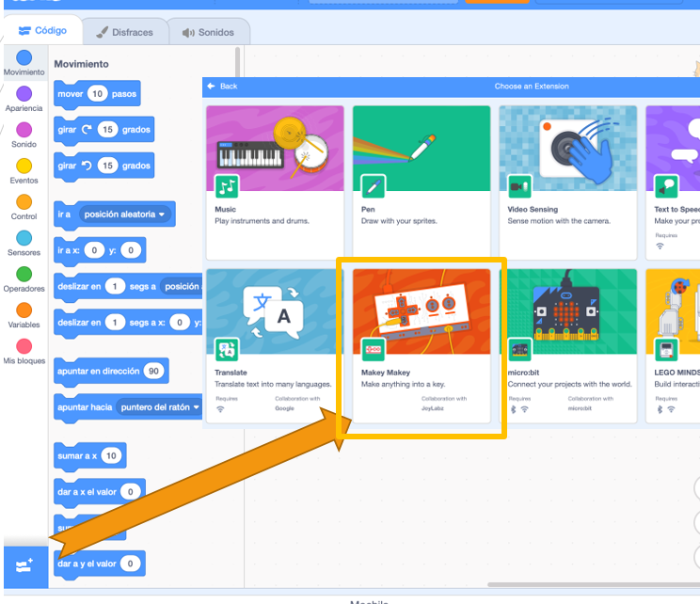Choose the micro:bit extension card
The image size is (700, 604).
point(568,345)
